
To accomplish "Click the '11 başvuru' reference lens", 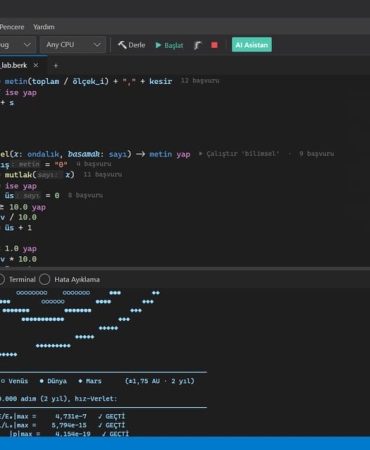I will 103,175.
